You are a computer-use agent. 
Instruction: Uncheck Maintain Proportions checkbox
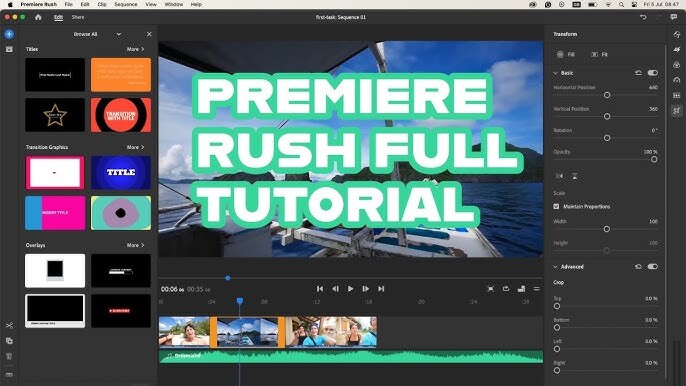pos(556,207)
